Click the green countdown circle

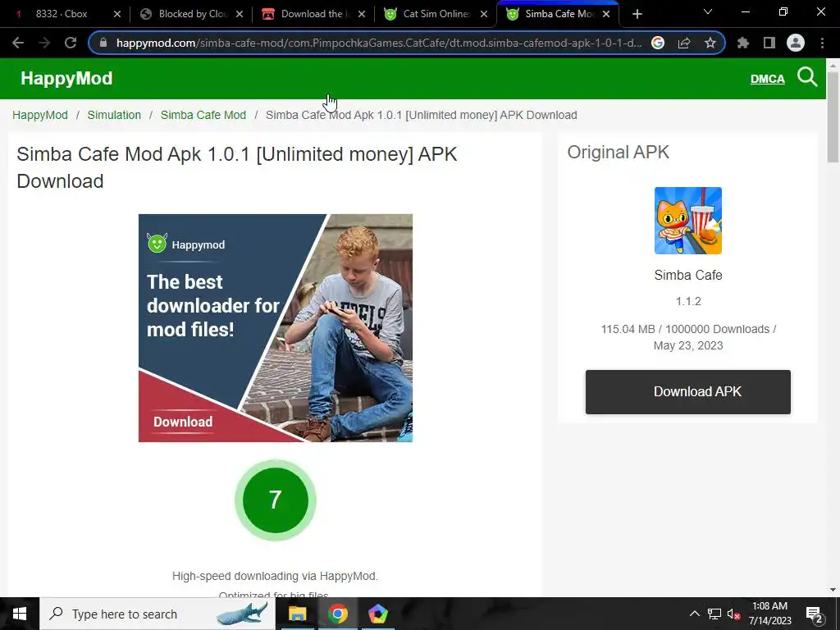click(x=276, y=500)
